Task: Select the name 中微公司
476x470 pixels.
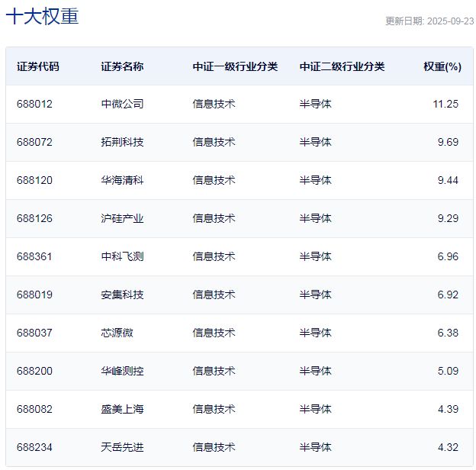Action: tap(122, 104)
